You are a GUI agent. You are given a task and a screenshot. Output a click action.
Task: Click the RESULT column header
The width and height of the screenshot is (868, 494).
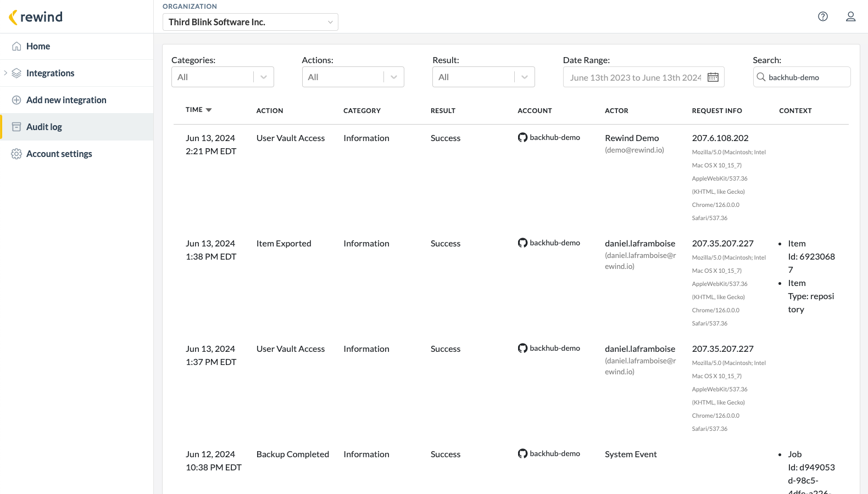click(443, 110)
